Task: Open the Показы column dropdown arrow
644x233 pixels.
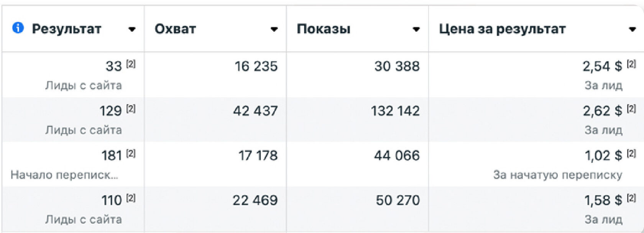Action: [x=416, y=29]
